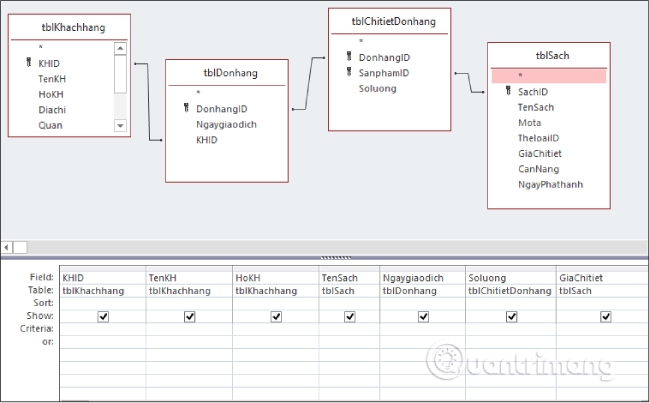
Task: Click the join line between tblKhachhang and tblDonhang
Action: pos(148,102)
